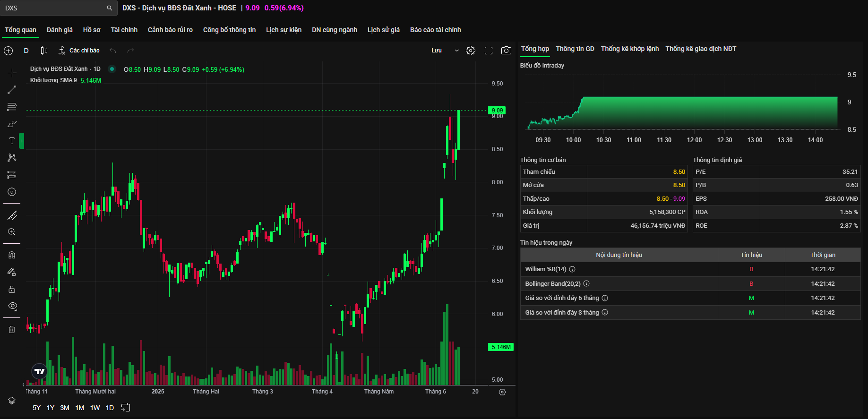The width and height of the screenshot is (868, 419).
Task: Open the D interval dropdown
Action: (x=26, y=51)
